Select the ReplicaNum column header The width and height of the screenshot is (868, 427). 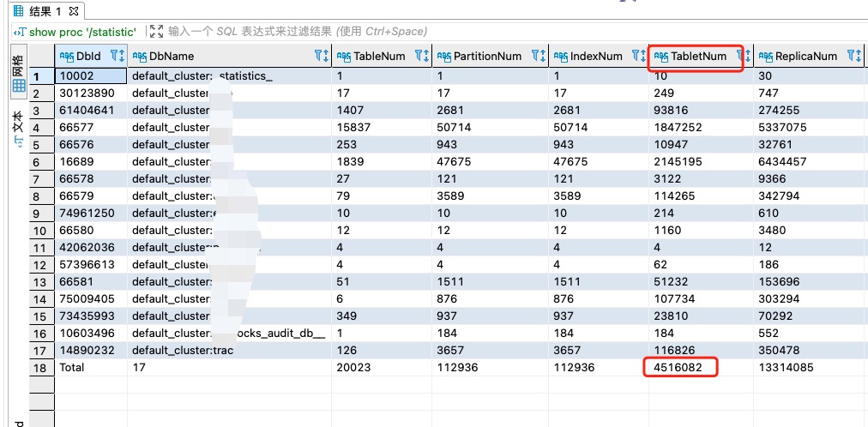coord(809,56)
